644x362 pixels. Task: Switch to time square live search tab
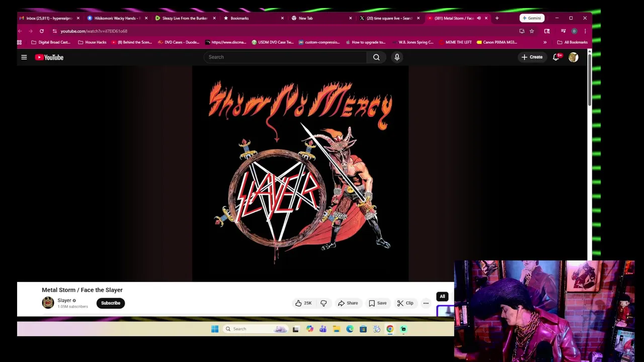coord(389,18)
